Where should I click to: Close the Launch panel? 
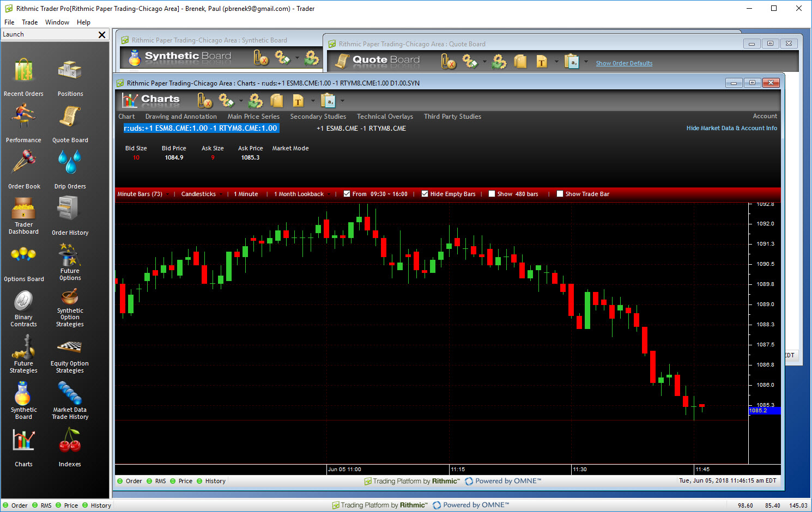tap(102, 35)
